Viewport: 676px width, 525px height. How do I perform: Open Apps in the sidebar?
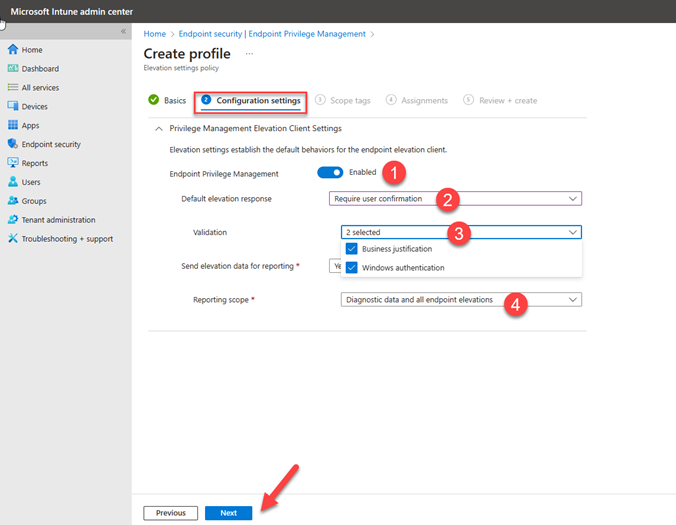pos(30,125)
